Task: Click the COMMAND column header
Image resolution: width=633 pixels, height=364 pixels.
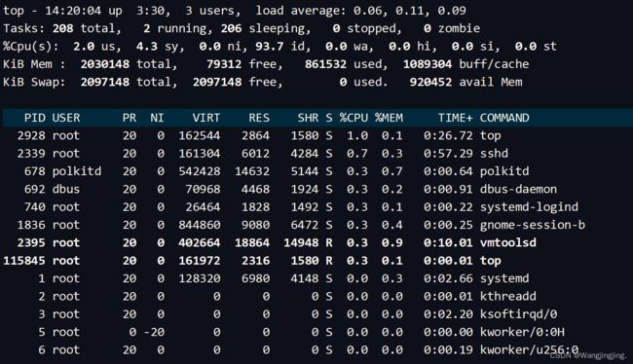Action: coord(504,118)
